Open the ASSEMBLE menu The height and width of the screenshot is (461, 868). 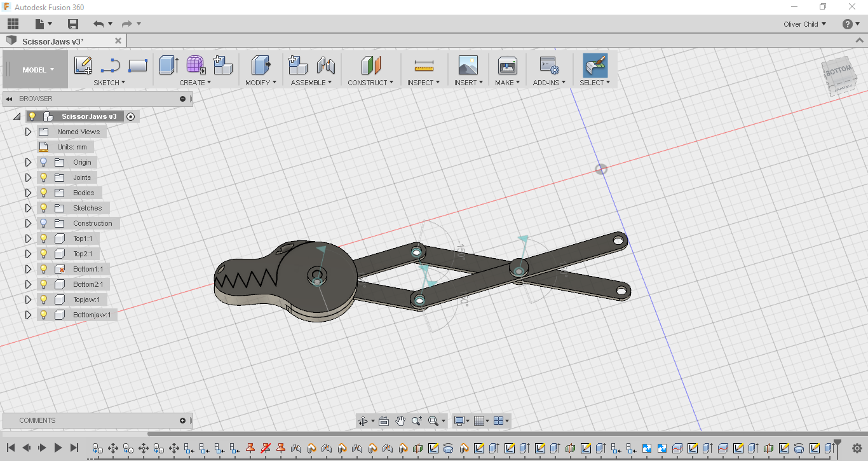(311, 83)
